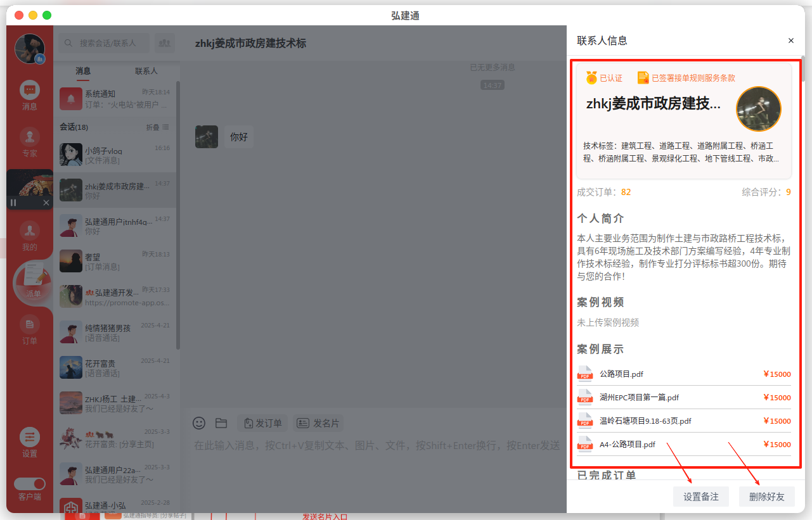Open the 公路项目.pdf case file
Viewport: 812px width, 520px height.
(621, 374)
